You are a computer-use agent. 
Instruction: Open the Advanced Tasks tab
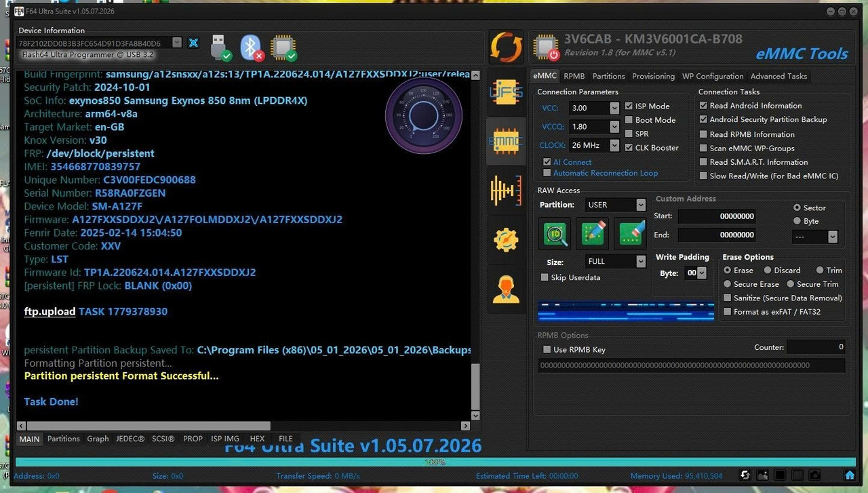pos(779,76)
